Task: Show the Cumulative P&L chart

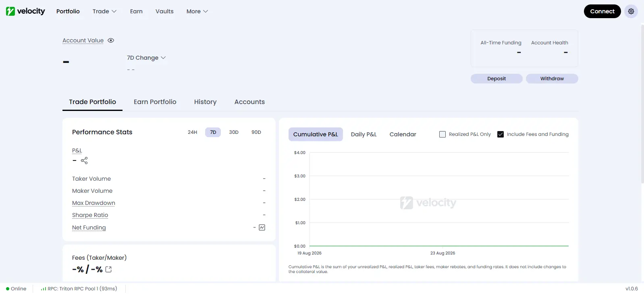Action: [x=316, y=134]
